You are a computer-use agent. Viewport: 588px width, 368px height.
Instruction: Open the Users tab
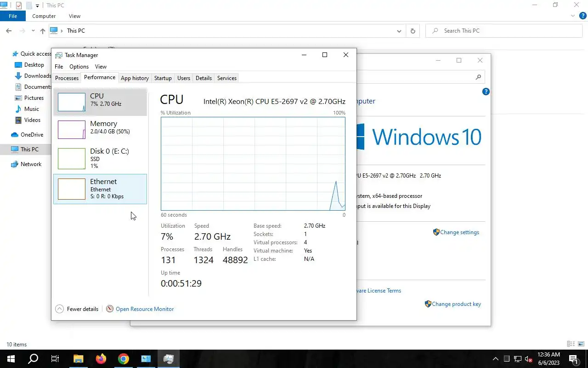184,78
